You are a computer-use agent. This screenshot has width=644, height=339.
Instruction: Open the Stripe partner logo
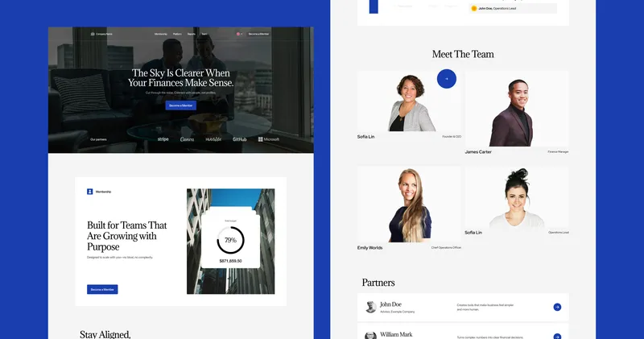[163, 139]
